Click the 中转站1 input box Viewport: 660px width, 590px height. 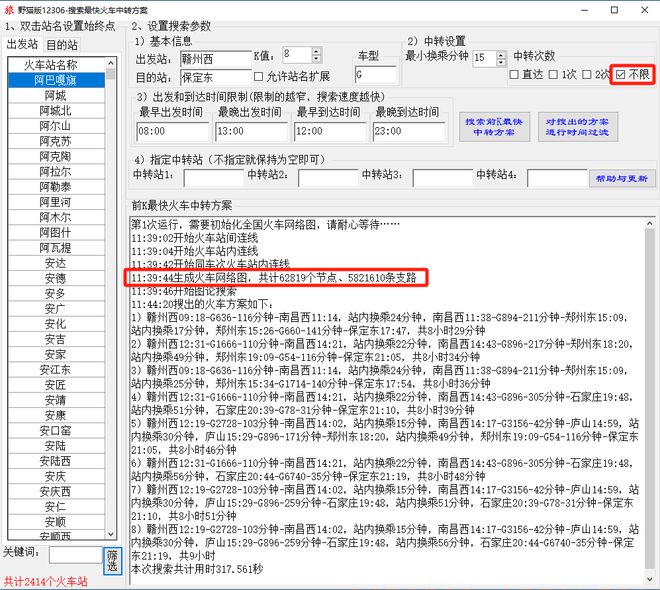(x=213, y=178)
